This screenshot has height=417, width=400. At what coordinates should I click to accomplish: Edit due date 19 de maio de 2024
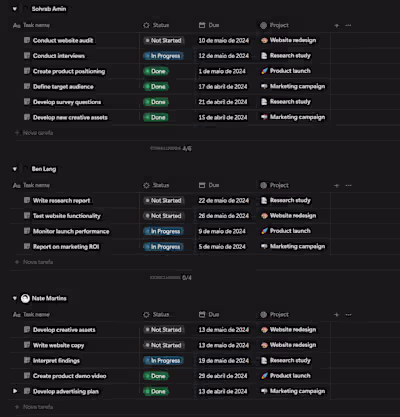(x=224, y=360)
